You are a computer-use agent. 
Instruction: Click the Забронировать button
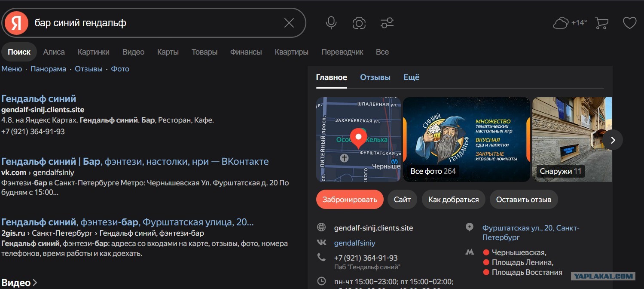click(x=350, y=200)
